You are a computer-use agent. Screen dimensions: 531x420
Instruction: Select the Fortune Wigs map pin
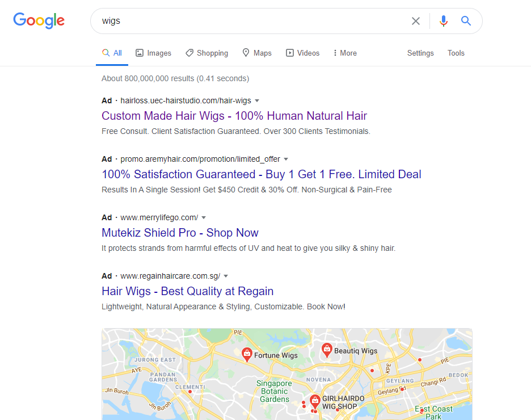point(247,355)
